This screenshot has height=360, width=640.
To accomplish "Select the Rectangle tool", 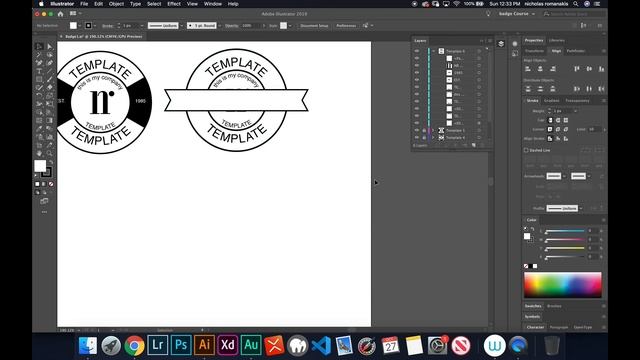I will click(x=39, y=79).
